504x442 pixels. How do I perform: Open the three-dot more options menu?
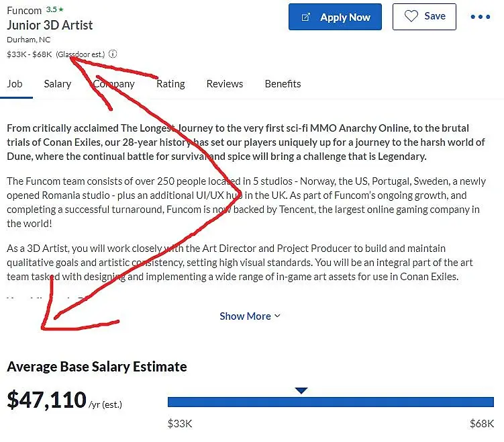480,17
